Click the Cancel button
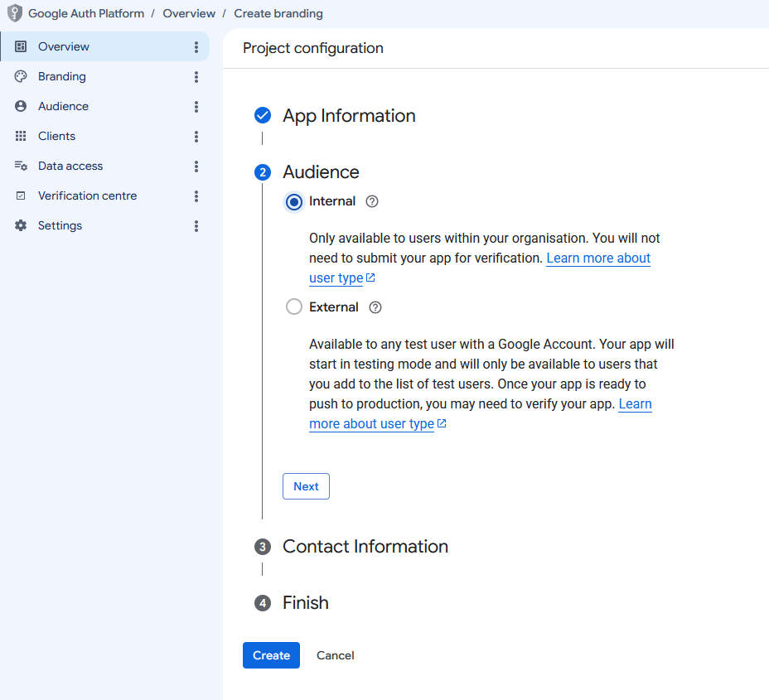This screenshot has height=700, width=769. tap(336, 655)
